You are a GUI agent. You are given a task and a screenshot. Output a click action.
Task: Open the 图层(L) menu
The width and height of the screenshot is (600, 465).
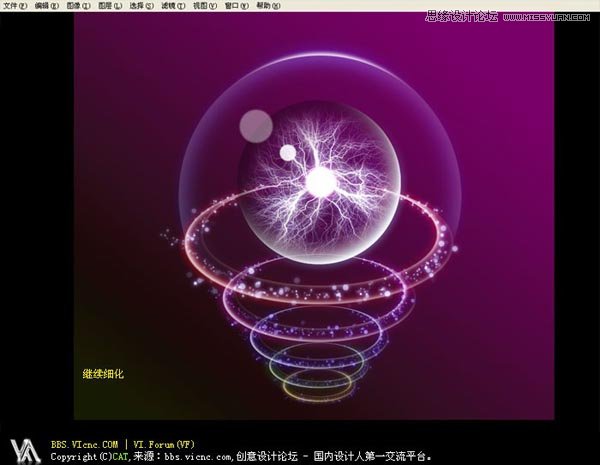(110, 6)
